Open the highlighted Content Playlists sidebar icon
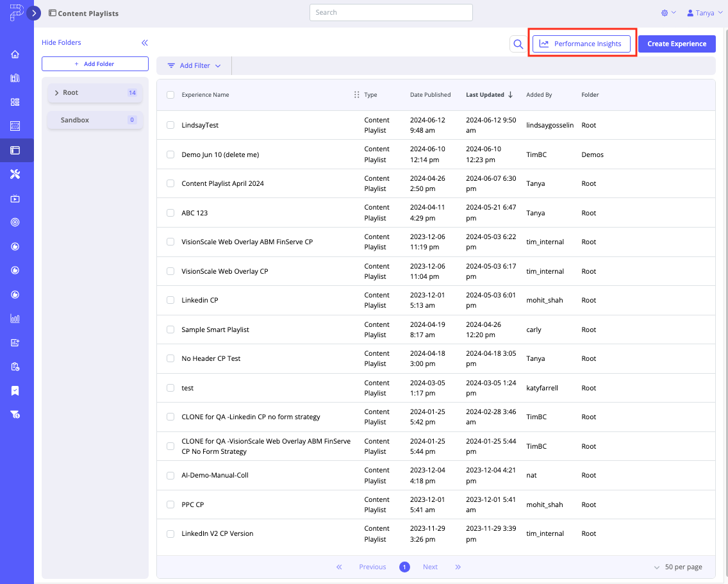Viewport: 728px width, 584px height. click(15, 150)
